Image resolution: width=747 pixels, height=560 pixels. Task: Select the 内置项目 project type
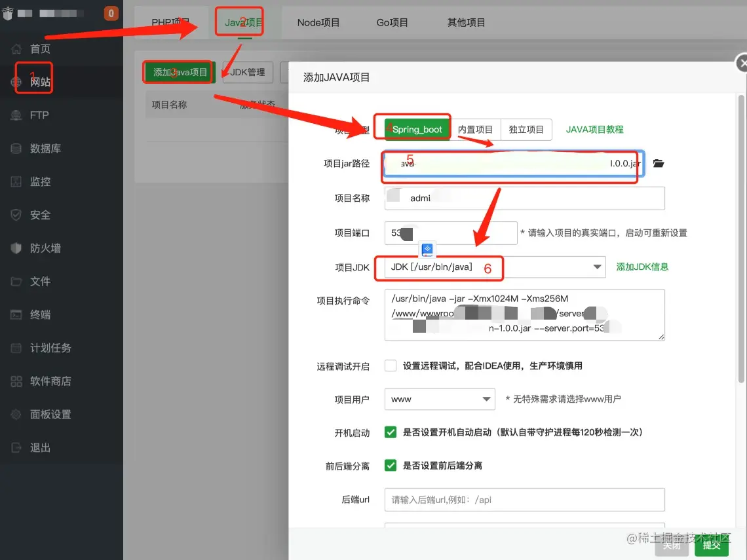tap(475, 130)
